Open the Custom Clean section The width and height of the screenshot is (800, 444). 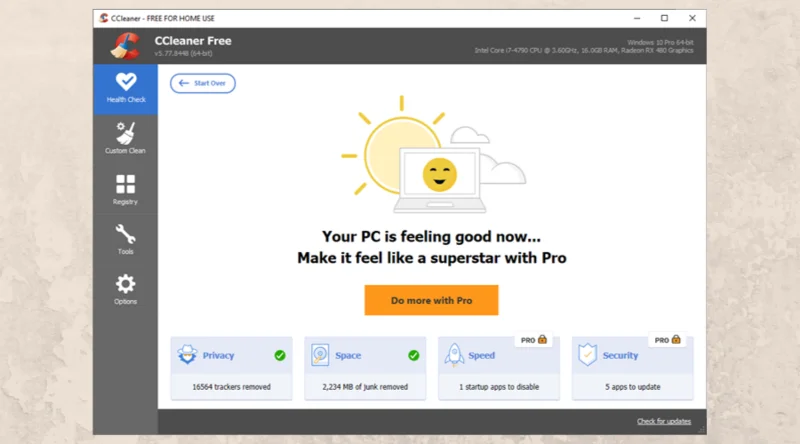(x=126, y=138)
